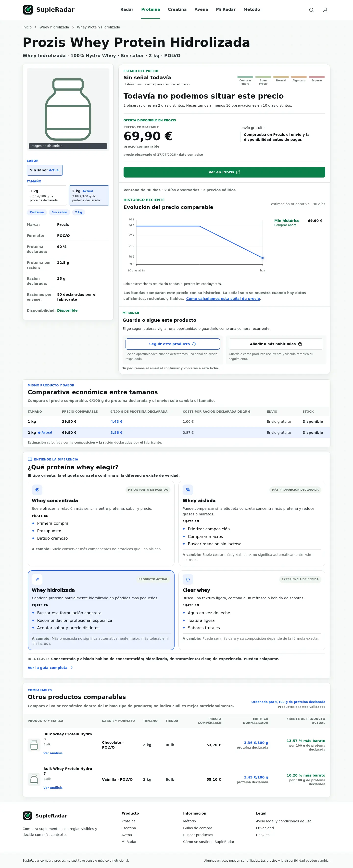Open Cómo calculamos esta señal de precio link

(223, 299)
